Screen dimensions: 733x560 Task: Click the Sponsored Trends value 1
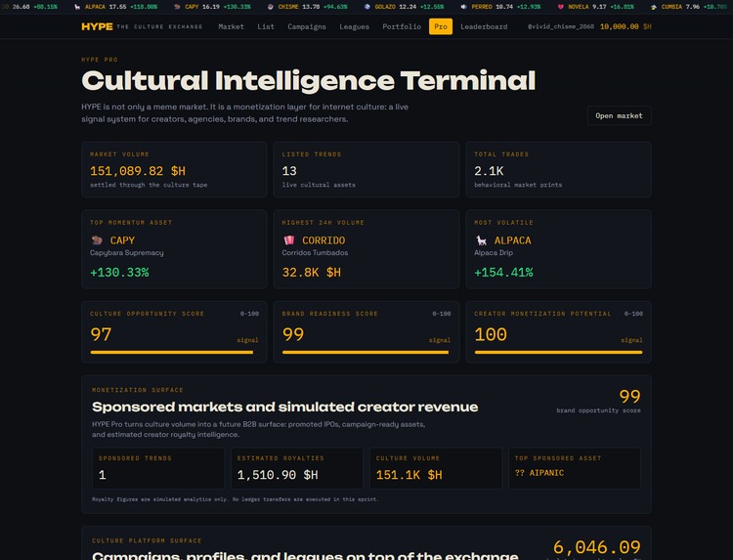pyautogui.click(x=103, y=475)
